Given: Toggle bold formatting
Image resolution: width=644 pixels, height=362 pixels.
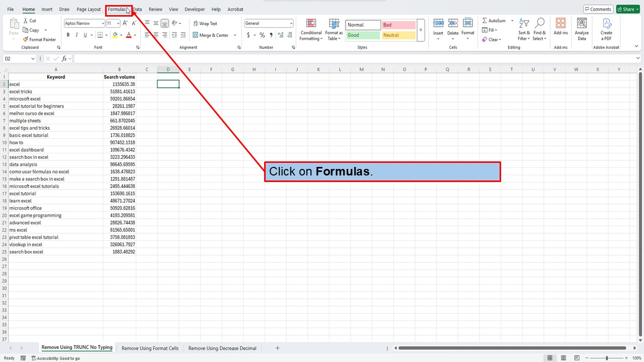Looking at the screenshot, I should tap(68, 35).
